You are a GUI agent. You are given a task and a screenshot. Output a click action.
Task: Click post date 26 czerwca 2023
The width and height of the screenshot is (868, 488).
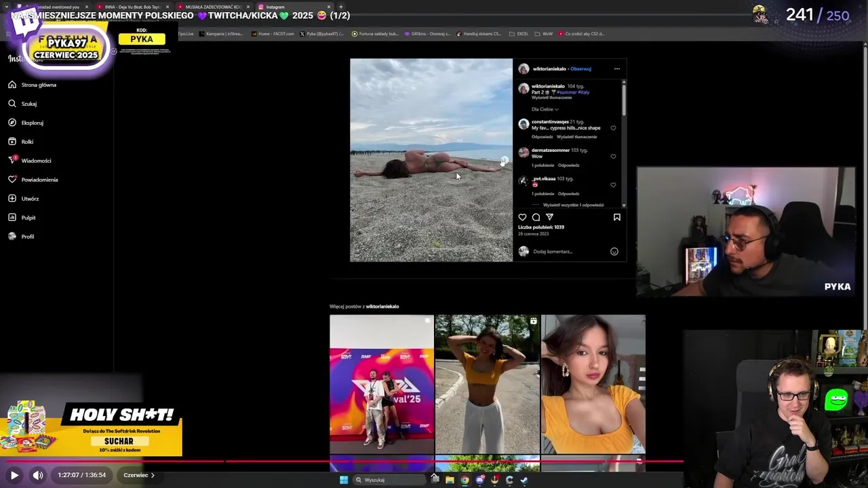534,234
